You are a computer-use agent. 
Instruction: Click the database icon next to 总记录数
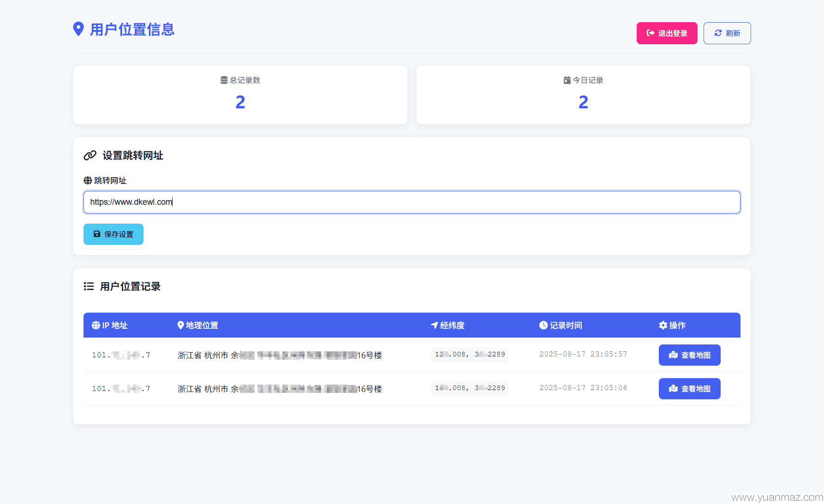click(x=224, y=80)
